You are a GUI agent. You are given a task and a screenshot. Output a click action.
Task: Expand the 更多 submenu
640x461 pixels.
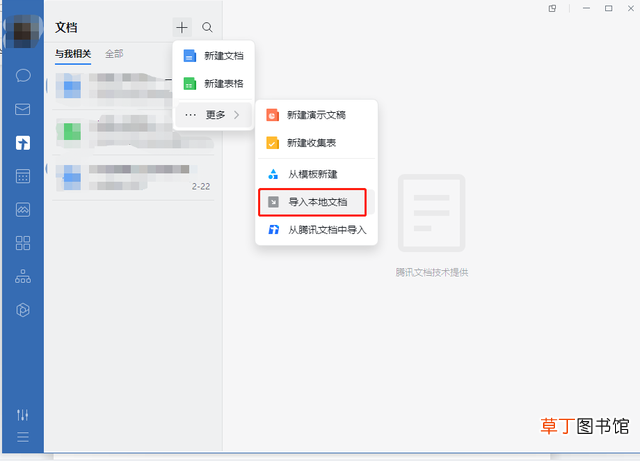coord(214,115)
